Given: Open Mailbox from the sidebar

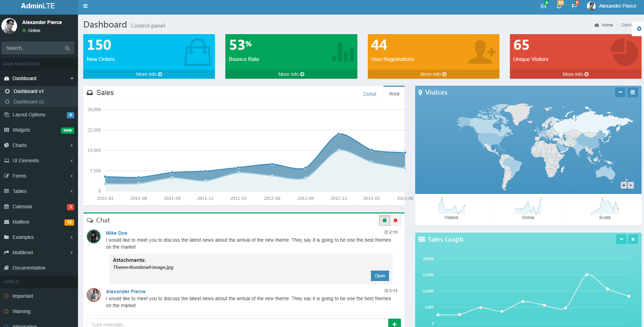Looking at the screenshot, I should (21, 222).
